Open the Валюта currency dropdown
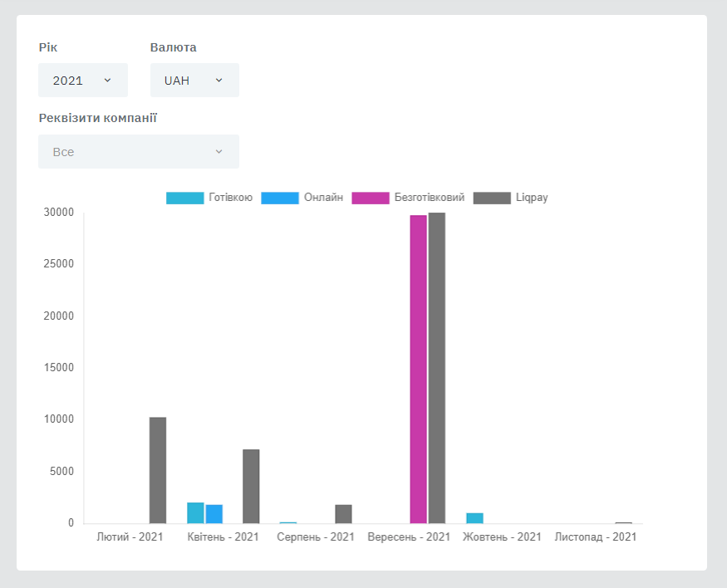 click(194, 81)
